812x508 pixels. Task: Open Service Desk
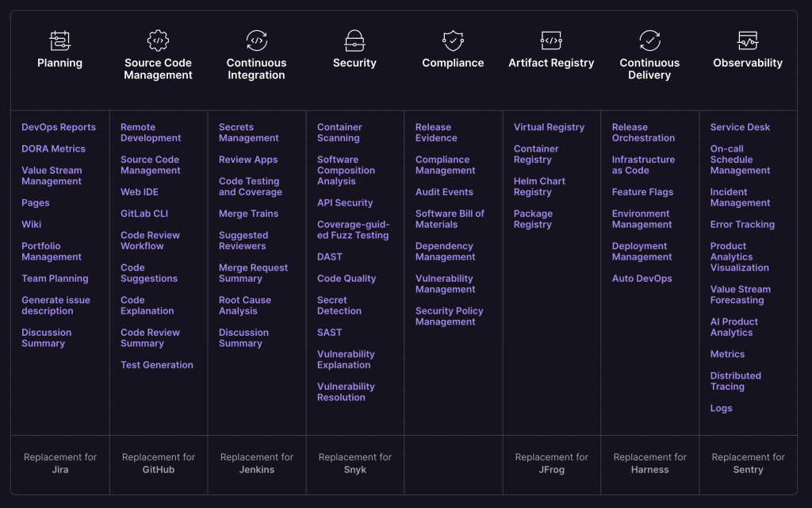pos(740,127)
